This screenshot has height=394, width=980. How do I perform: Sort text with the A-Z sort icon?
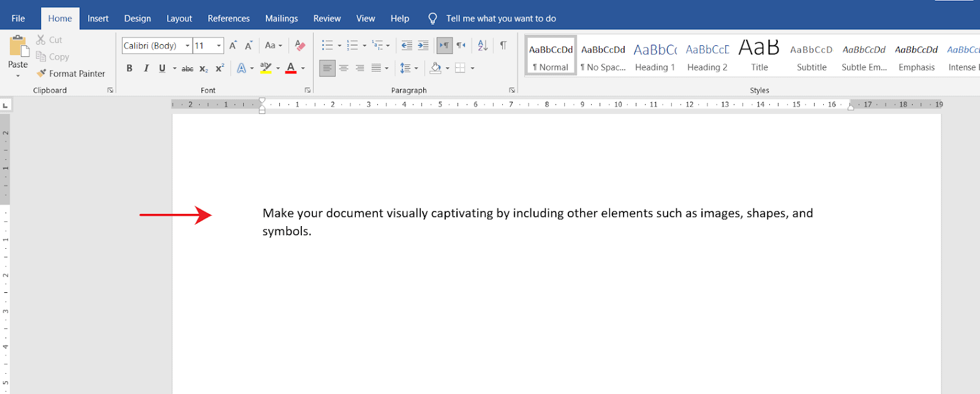click(483, 45)
